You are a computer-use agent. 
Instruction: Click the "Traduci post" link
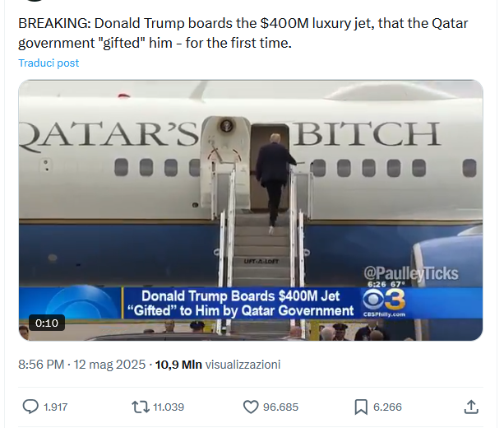(49, 63)
